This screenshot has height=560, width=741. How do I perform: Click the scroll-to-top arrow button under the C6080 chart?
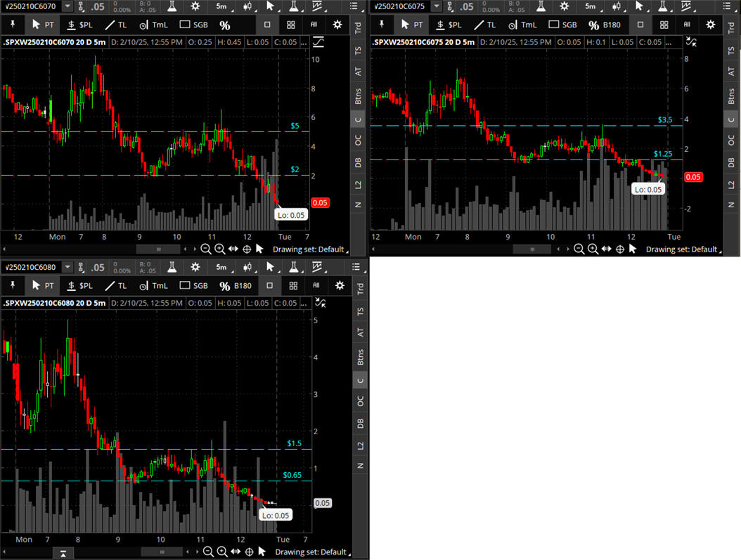63,553
